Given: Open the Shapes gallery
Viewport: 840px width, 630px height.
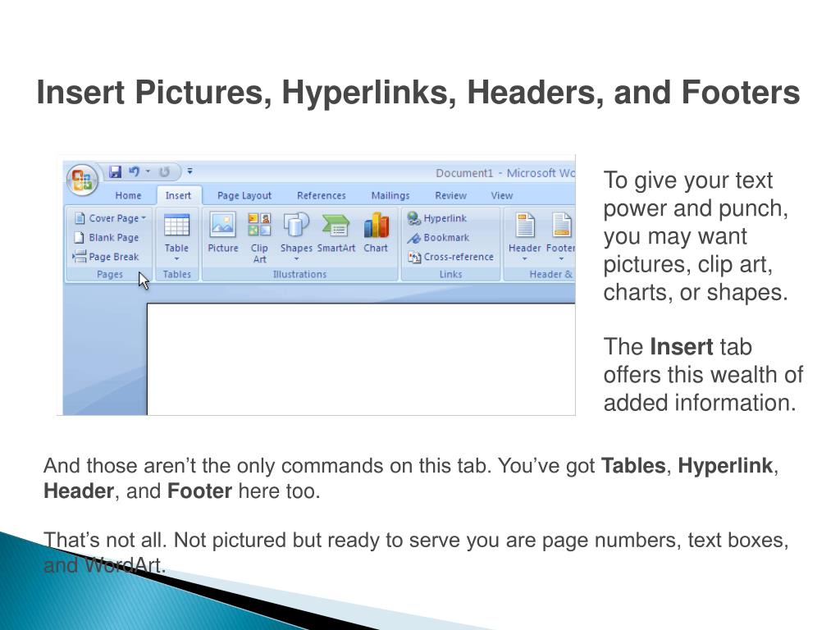Looking at the screenshot, I should pos(296,237).
